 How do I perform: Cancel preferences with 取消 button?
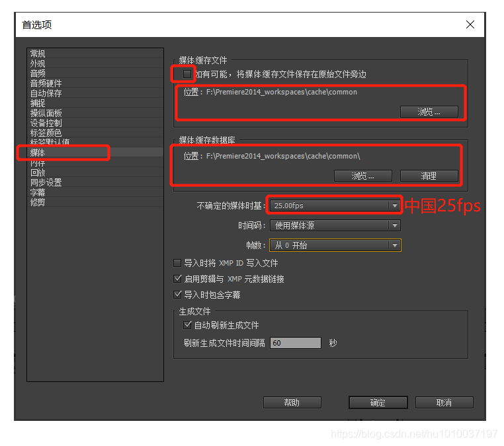pyautogui.click(x=444, y=402)
